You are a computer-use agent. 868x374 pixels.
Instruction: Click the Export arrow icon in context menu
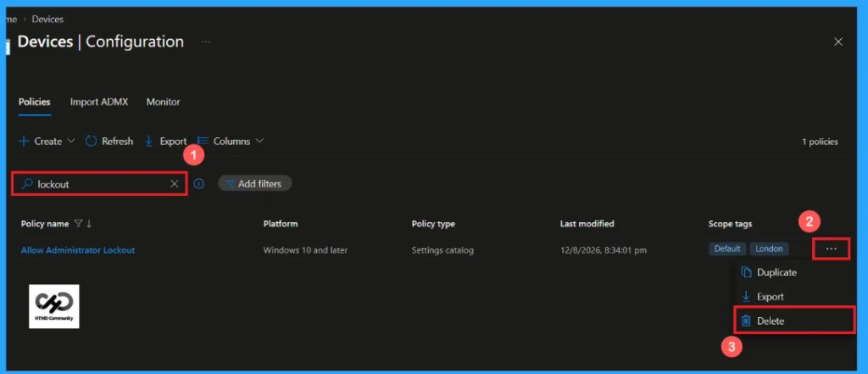746,297
